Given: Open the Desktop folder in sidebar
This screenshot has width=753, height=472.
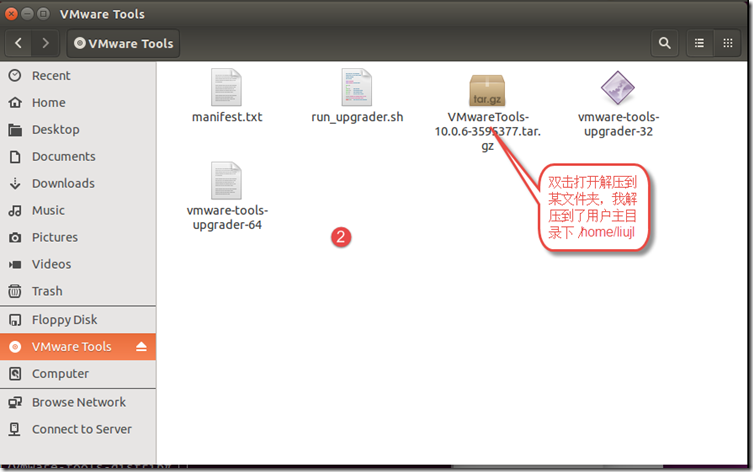Looking at the screenshot, I should pyautogui.click(x=78, y=129).
